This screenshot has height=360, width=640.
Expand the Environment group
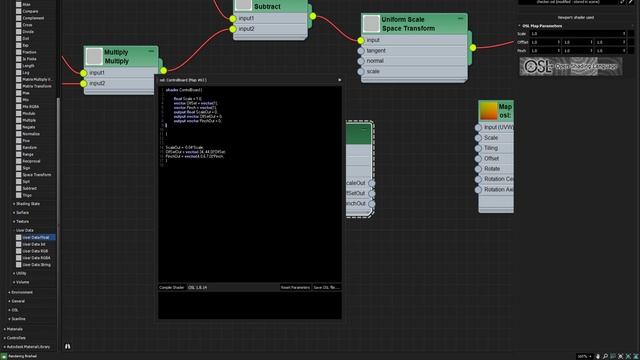[x=20, y=293]
